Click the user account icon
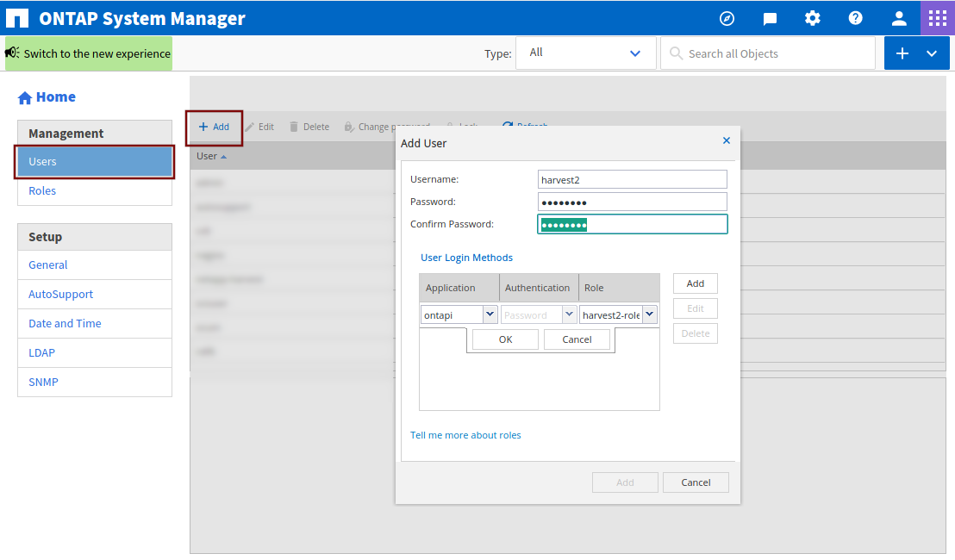955x560 pixels. [899, 18]
